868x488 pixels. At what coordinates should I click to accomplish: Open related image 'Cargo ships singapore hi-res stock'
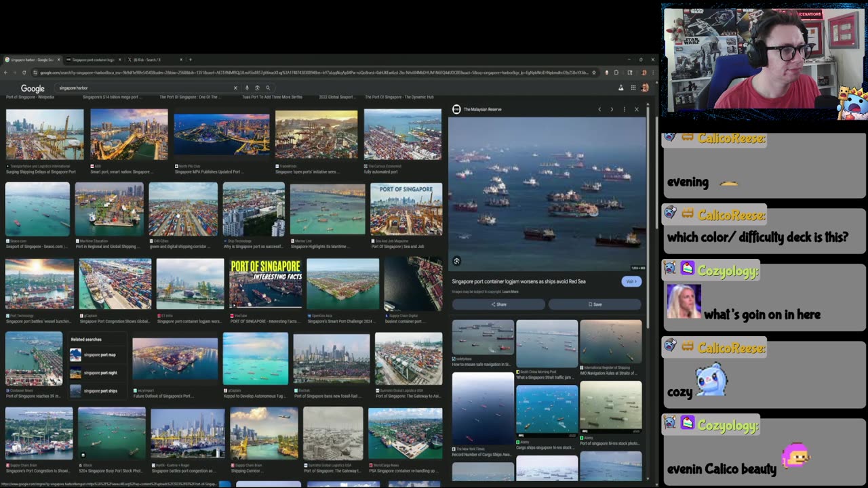[547, 411]
